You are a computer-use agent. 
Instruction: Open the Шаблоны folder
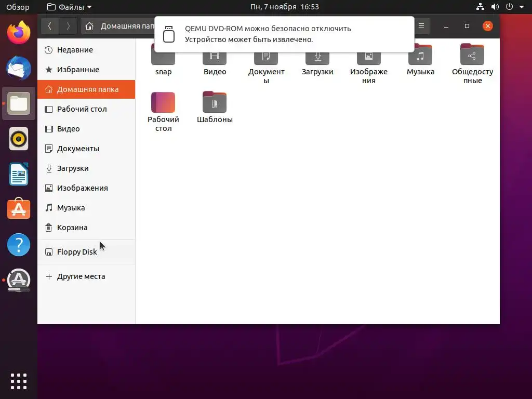point(215,107)
